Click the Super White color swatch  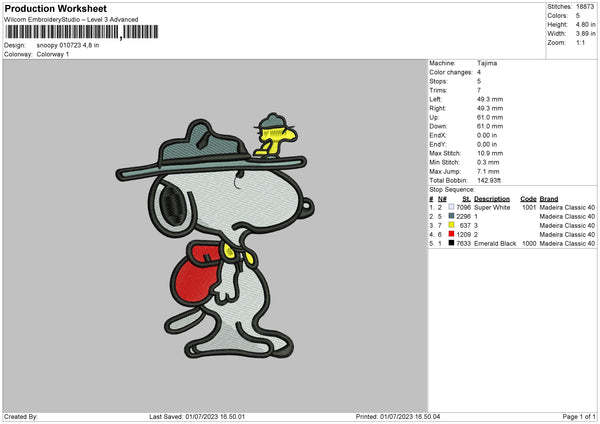(451, 207)
